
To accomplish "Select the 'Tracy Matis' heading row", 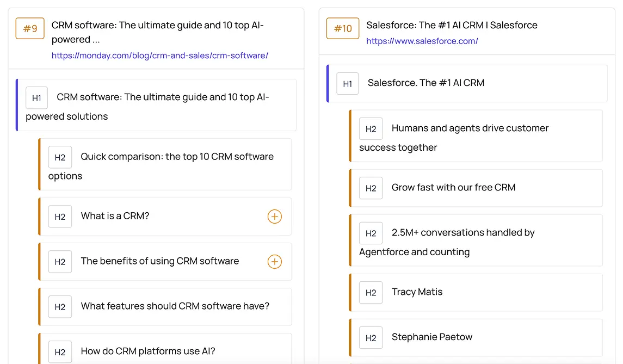I will click(476, 293).
